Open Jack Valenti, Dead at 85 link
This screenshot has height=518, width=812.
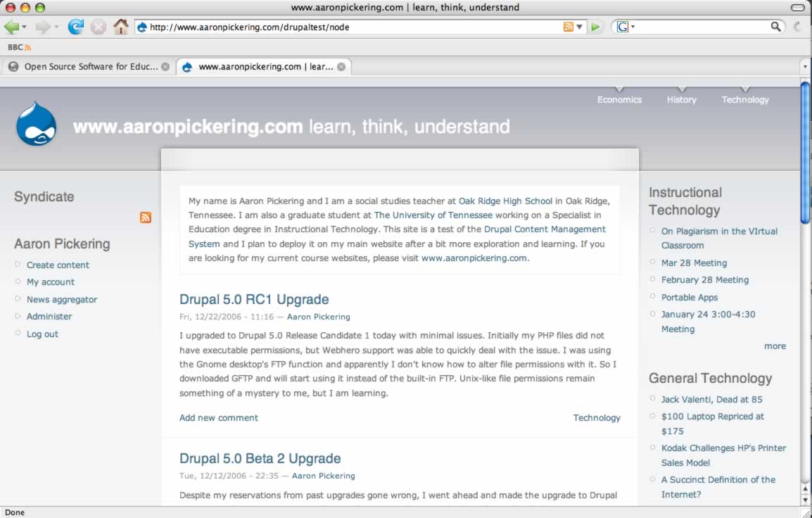711,399
